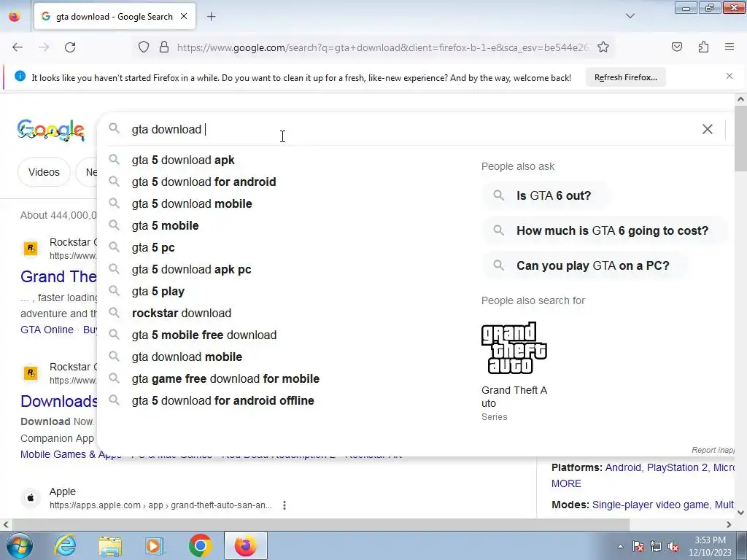
Task: Choose suggestion gta 5 download for android
Action: [204, 182]
